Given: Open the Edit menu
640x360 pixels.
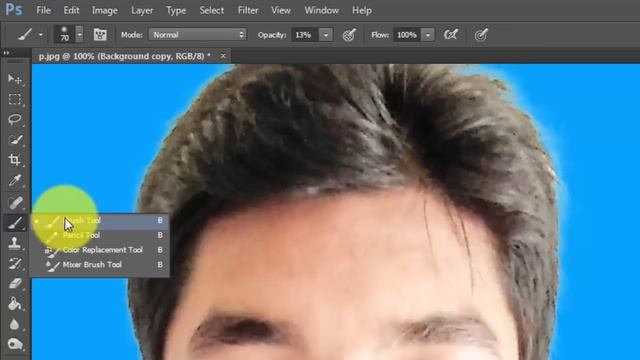Looking at the screenshot, I should click(71, 10).
